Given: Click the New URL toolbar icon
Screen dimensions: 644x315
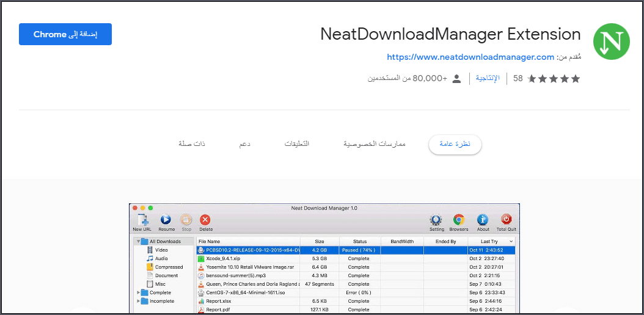Looking at the screenshot, I should (x=142, y=219).
